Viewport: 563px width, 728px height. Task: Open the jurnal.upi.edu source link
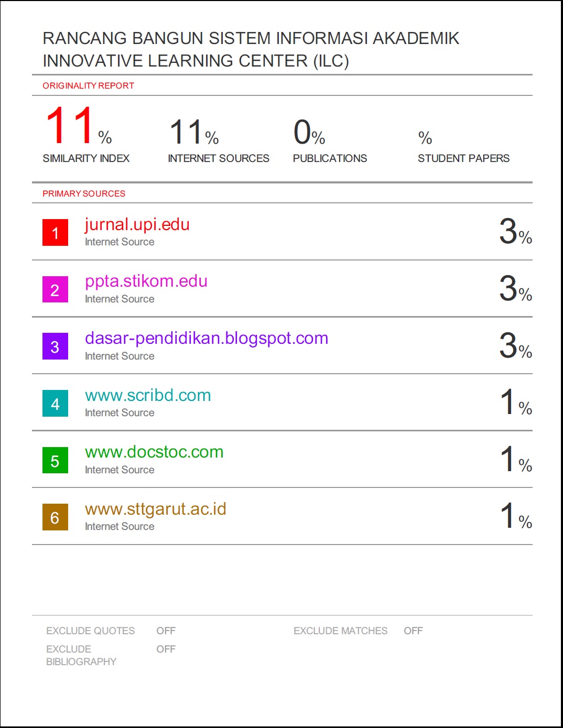[x=137, y=224]
